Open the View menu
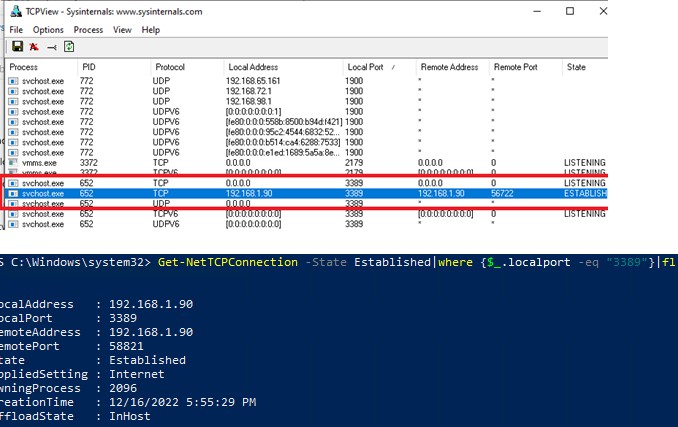The height and width of the screenshot is (427, 678). tap(122, 30)
